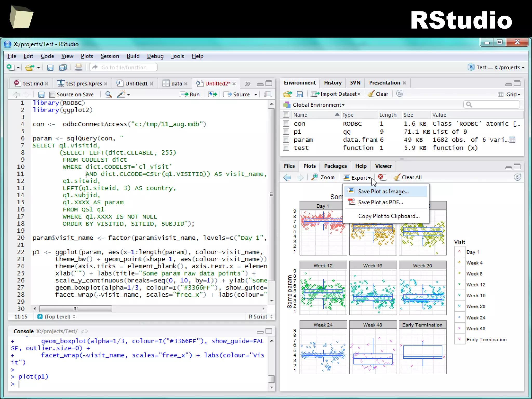532x399 pixels.
Task: Open the Tools menu
Action: [x=177, y=56]
